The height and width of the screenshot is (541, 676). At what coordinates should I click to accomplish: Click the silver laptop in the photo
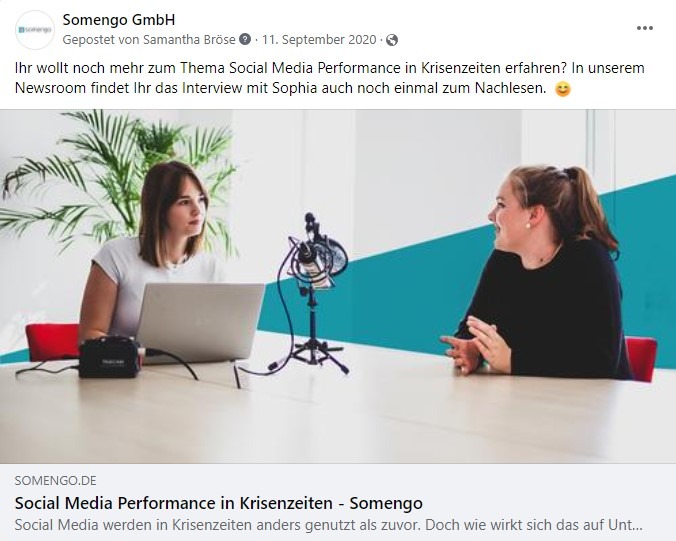(x=200, y=321)
